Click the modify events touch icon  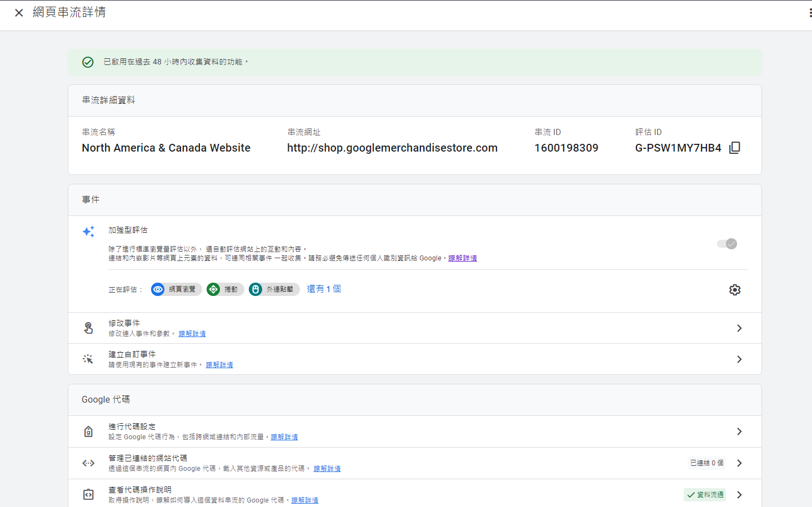click(88, 328)
